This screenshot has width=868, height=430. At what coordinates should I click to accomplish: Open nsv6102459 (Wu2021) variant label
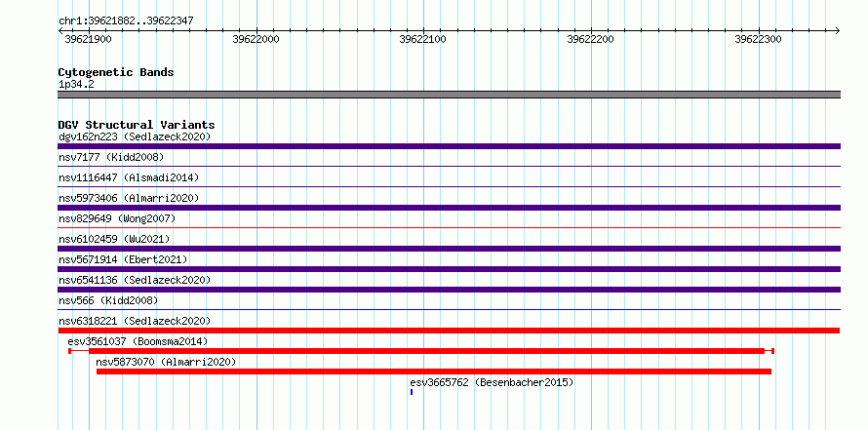click(x=114, y=239)
